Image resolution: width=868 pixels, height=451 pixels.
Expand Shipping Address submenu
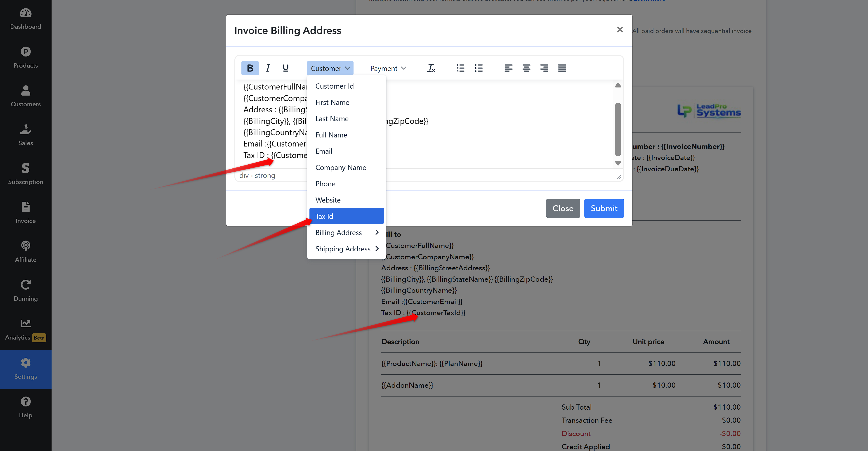[x=346, y=249]
